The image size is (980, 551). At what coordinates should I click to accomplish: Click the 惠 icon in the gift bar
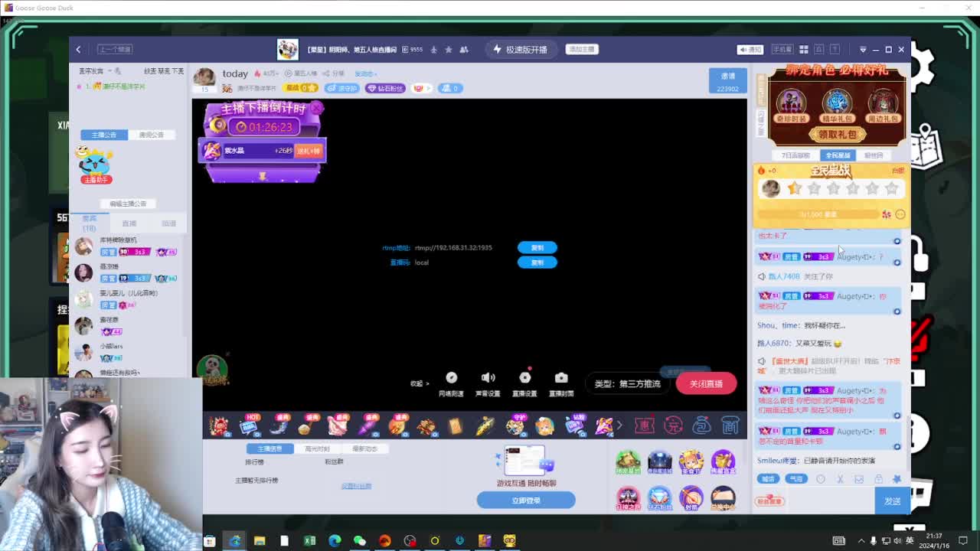(x=645, y=425)
